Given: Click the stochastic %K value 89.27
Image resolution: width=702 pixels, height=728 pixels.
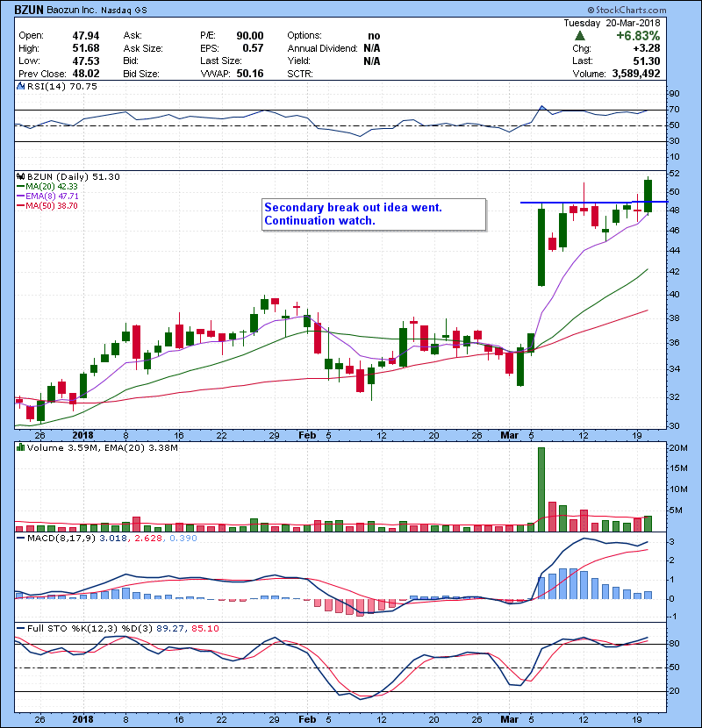Looking at the screenshot, I should point(170,629).
